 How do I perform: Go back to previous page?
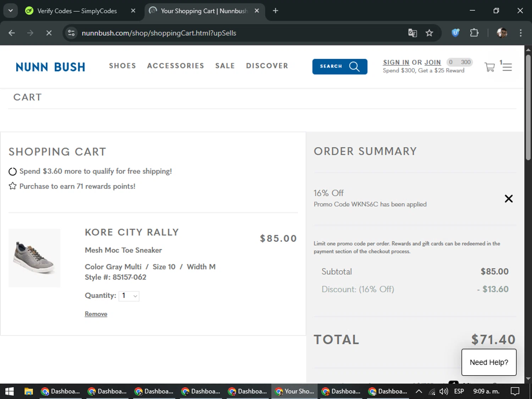coord(12,33)
